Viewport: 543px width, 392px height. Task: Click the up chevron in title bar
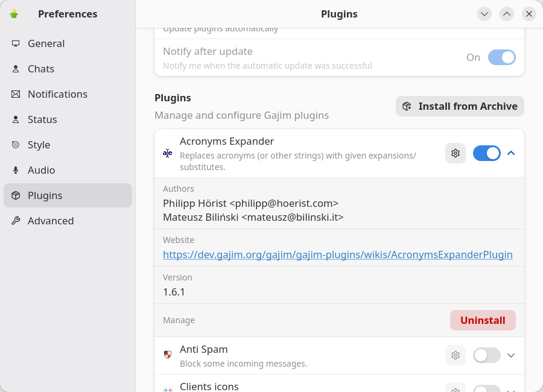coord(507,14)
